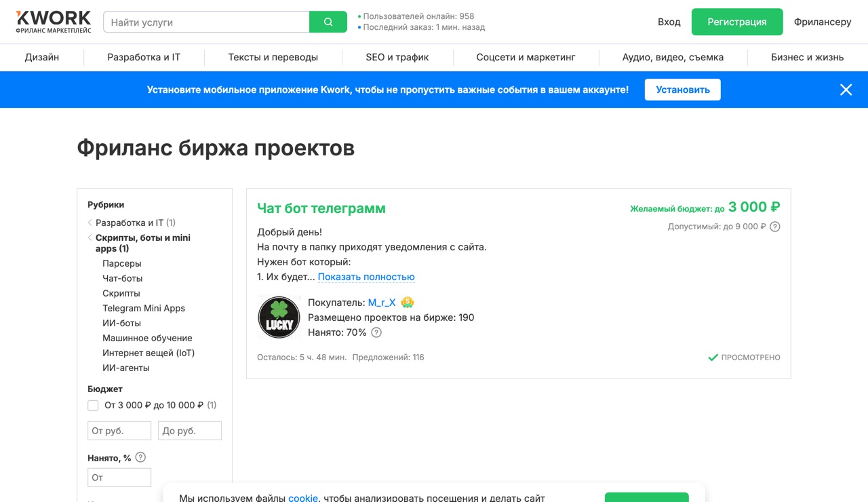The height and width of the screenshot is (502, 868).
Task: Open the Аудио, видео, съемка menu
Action: (673, 57)
